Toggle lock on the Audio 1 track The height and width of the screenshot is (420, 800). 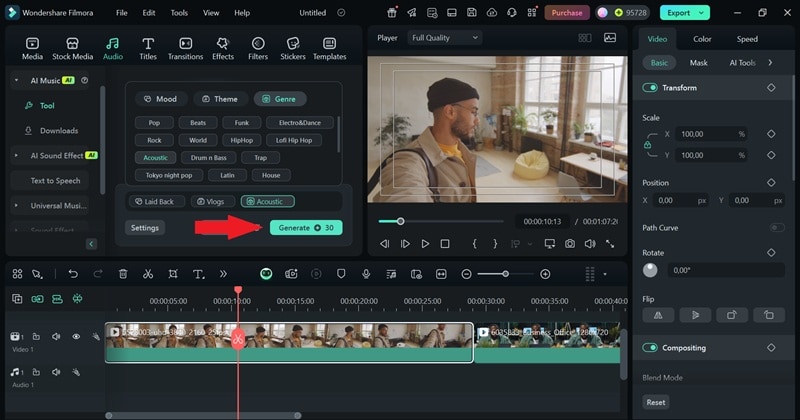(36, 372)
